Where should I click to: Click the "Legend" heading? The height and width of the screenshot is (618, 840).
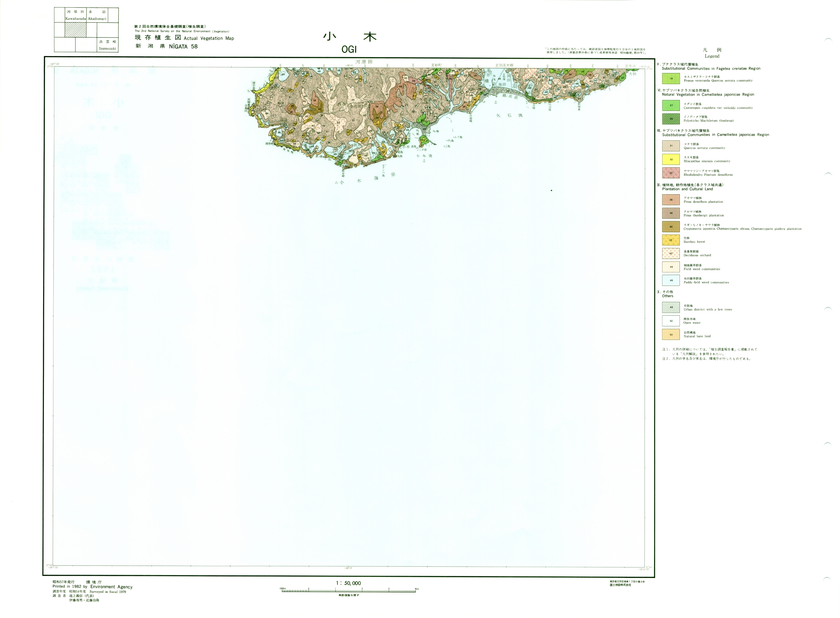(x=712, y=56)
